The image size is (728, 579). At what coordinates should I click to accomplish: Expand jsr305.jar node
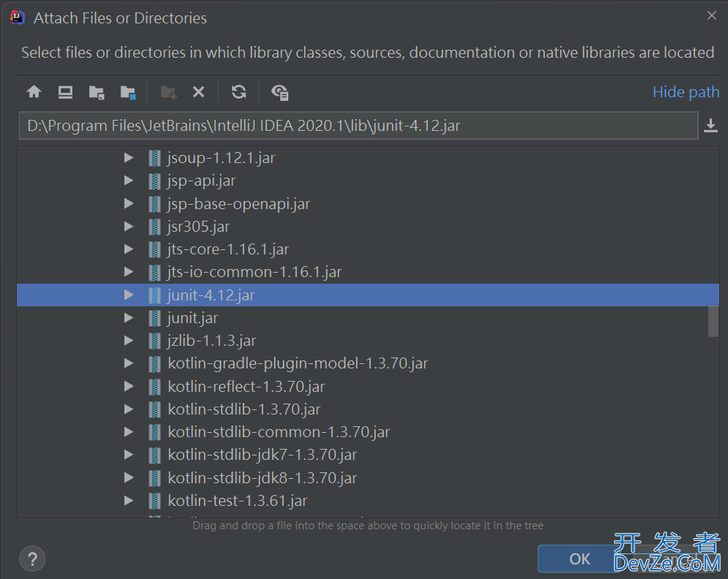click(x=129, y=227)
